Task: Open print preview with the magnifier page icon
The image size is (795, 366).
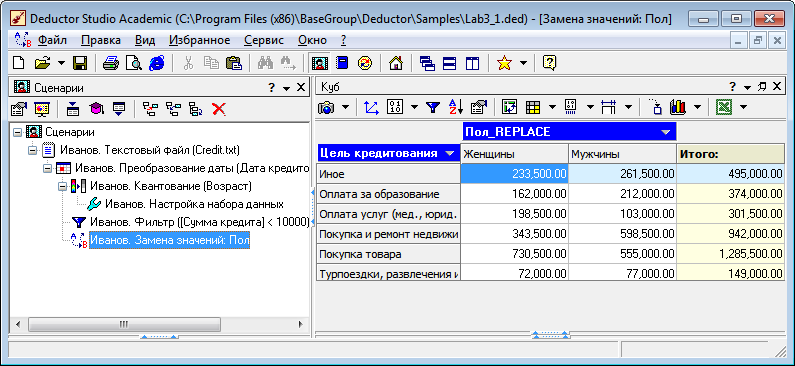Action: [x=134, y=63]
